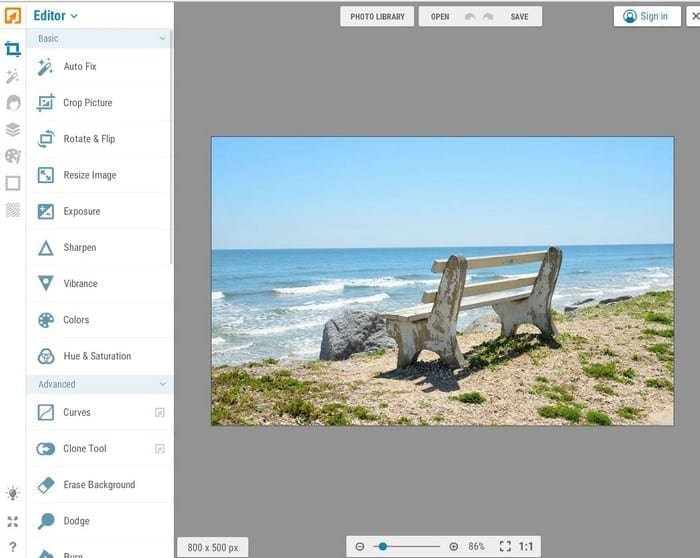Select Clone Tool text entry

click(x=85, y=448)
